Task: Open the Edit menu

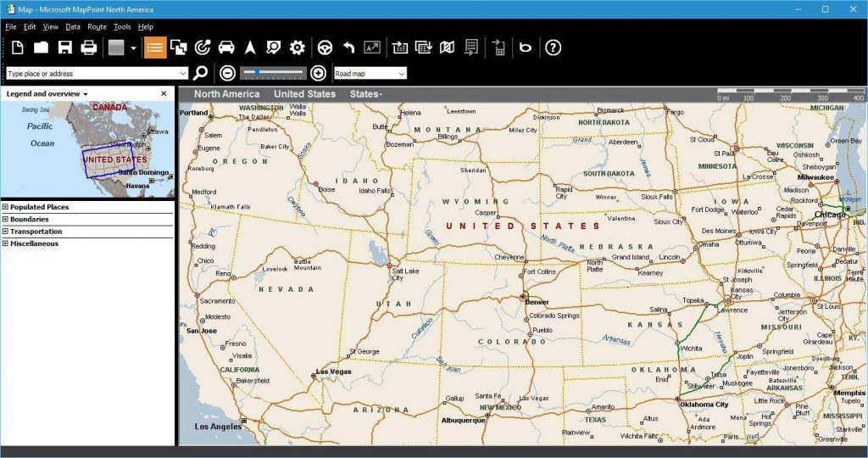Action: tap(30, 26)
